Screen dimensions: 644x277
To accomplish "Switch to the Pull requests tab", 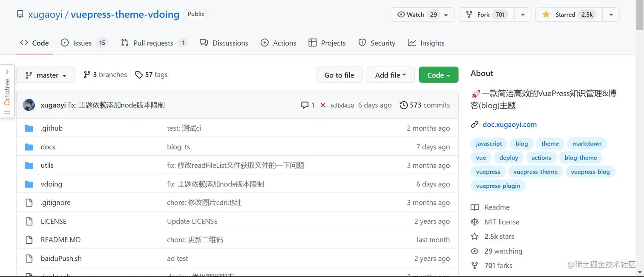I will [154, 43].
